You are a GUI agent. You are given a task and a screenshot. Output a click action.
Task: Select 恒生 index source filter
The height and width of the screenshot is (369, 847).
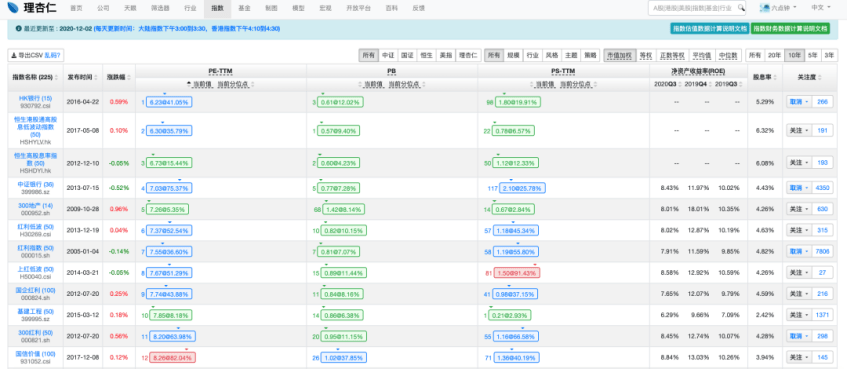click(x=426, y=55)
